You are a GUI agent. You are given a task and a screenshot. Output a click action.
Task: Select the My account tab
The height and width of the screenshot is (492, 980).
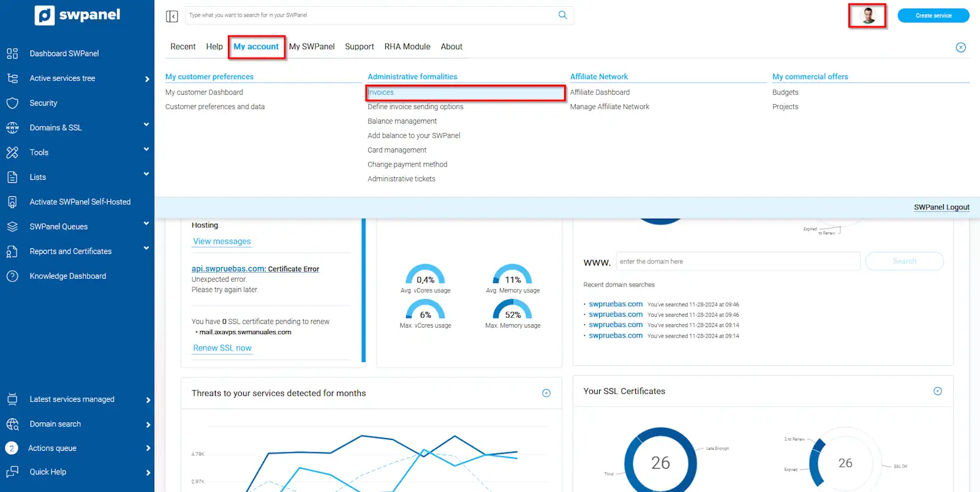(x=256, y=47)
